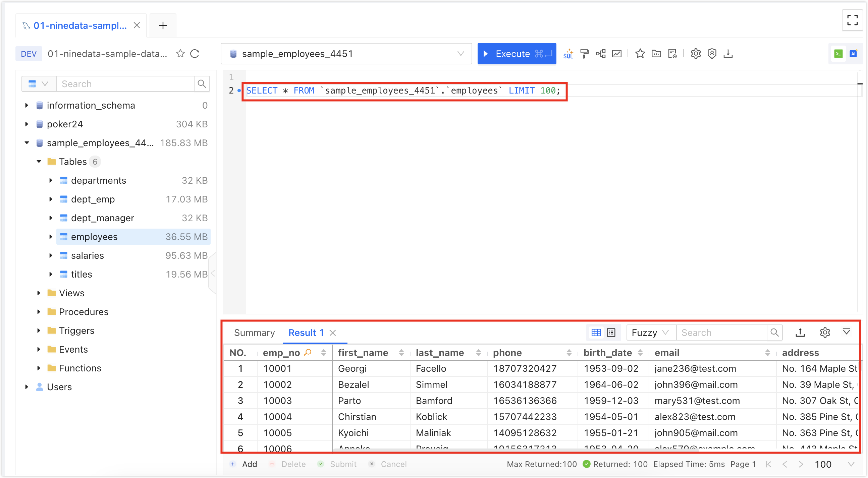
Task: Expand the departments table node
Action: [x=51, y=180]
